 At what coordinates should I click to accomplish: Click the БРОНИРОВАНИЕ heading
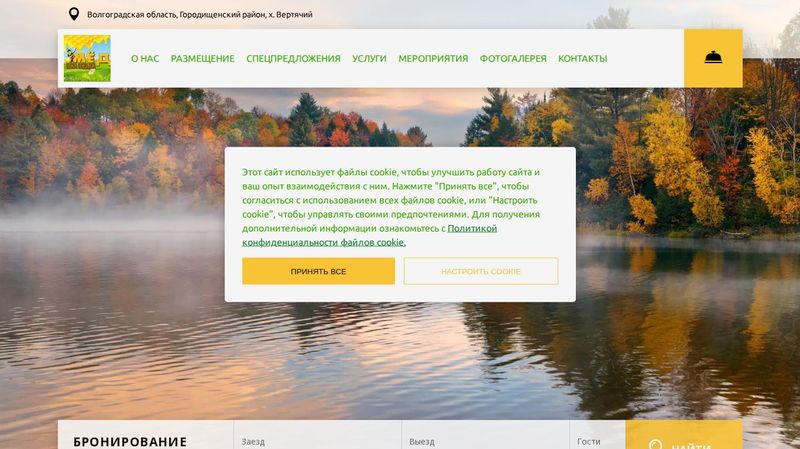click(x=130, y=442)
